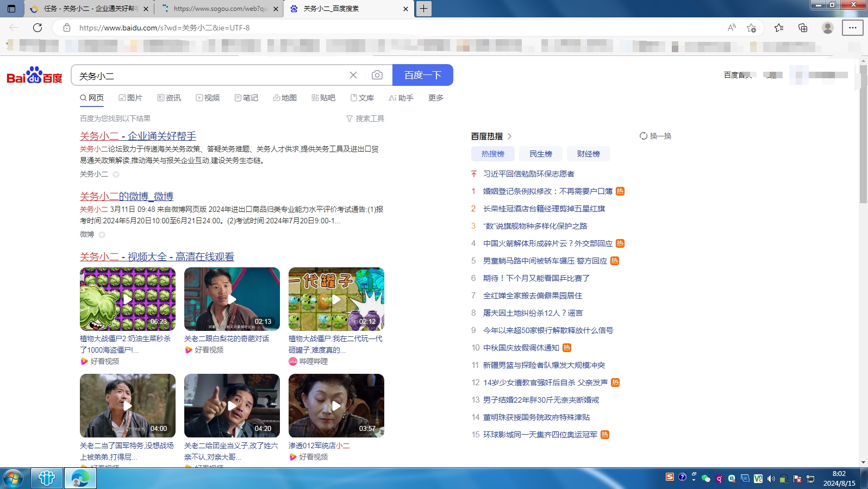Clear the search box with X icon
This screenshot has height=489, width=868.
pos(353,75)
